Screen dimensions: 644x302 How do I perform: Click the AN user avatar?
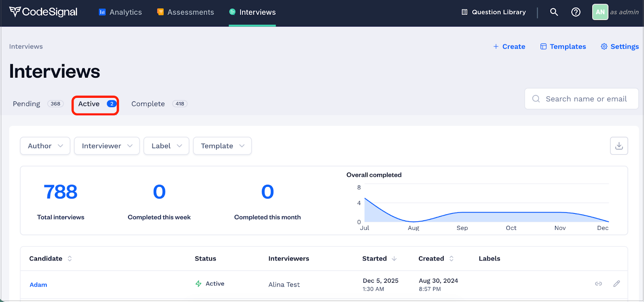(600, 12)
